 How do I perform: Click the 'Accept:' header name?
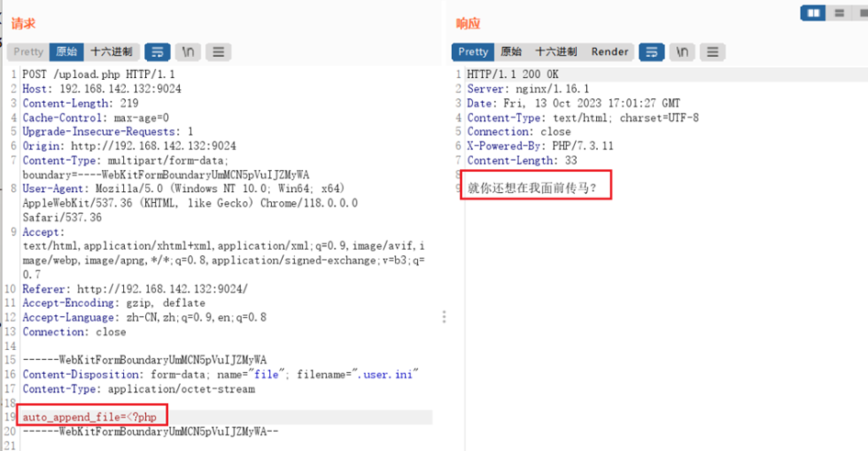click(43, 231)
